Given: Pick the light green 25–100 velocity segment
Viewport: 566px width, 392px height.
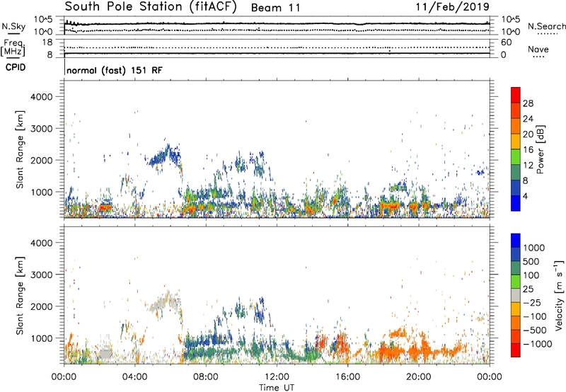Looking at the screenshot, I should (x=516, y=282).
